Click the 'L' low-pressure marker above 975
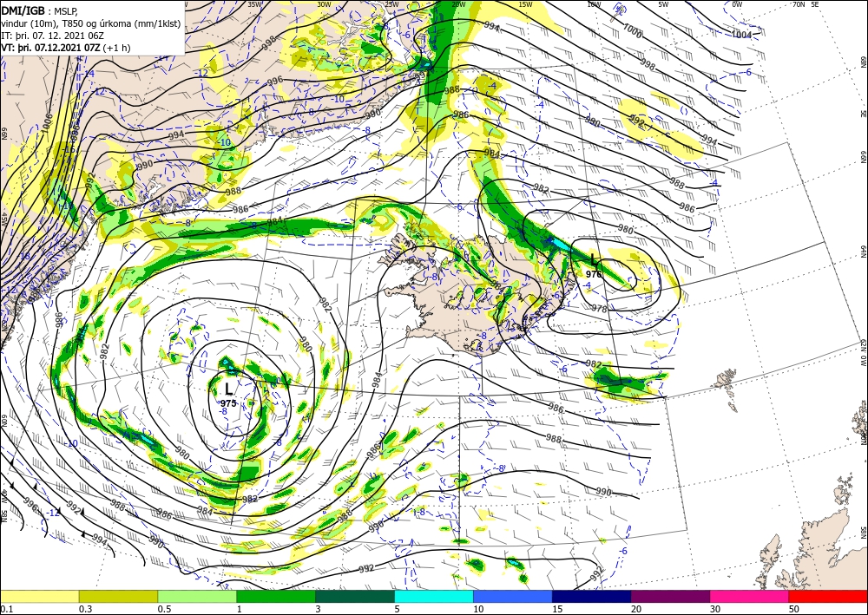The width and height of the screenshot is (868, 615). click(x=229, y=389)
